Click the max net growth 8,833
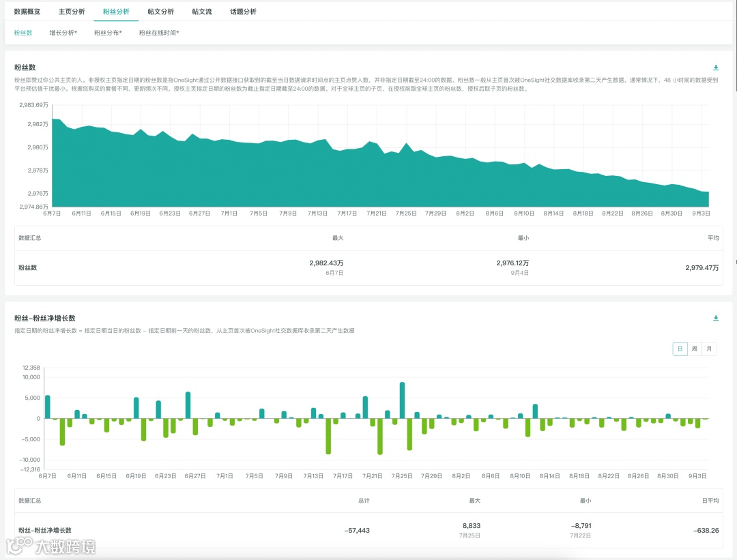The height and width of the screenshot is (560, 737). pos(472,526)
